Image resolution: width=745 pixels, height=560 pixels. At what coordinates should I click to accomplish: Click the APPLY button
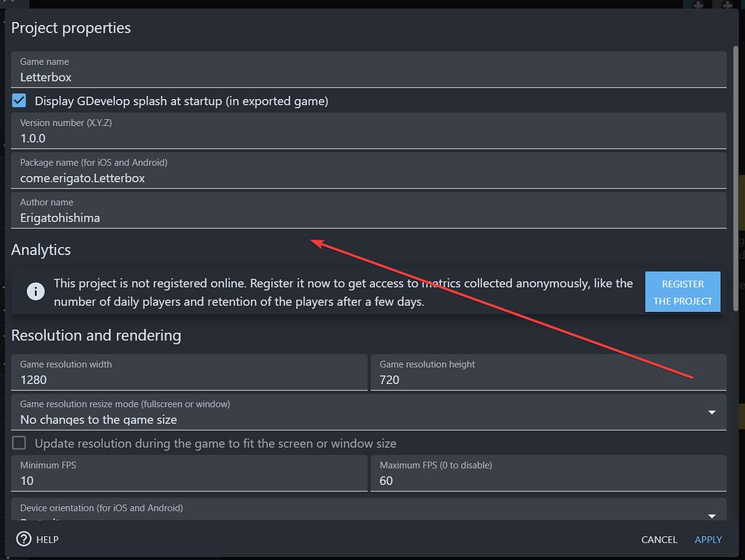coord(707,539)
